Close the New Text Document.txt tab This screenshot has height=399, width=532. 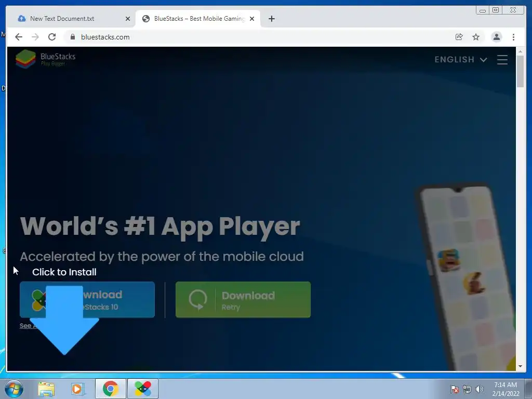coord(128,19)
